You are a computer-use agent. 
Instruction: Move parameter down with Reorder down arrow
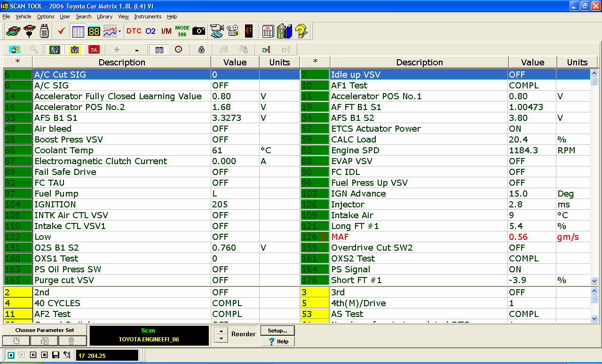[x=221, y=339]
